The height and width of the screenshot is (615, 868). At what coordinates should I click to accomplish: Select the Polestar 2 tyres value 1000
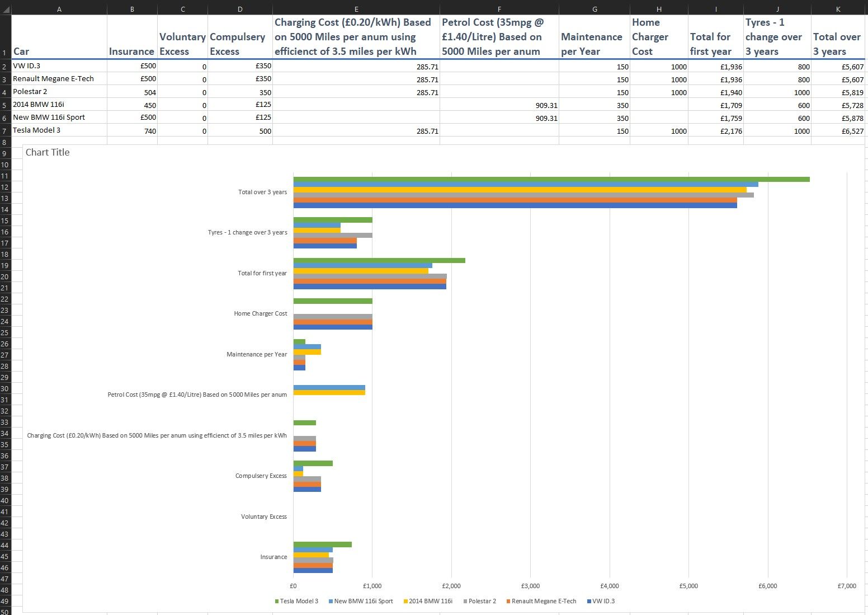776,92
